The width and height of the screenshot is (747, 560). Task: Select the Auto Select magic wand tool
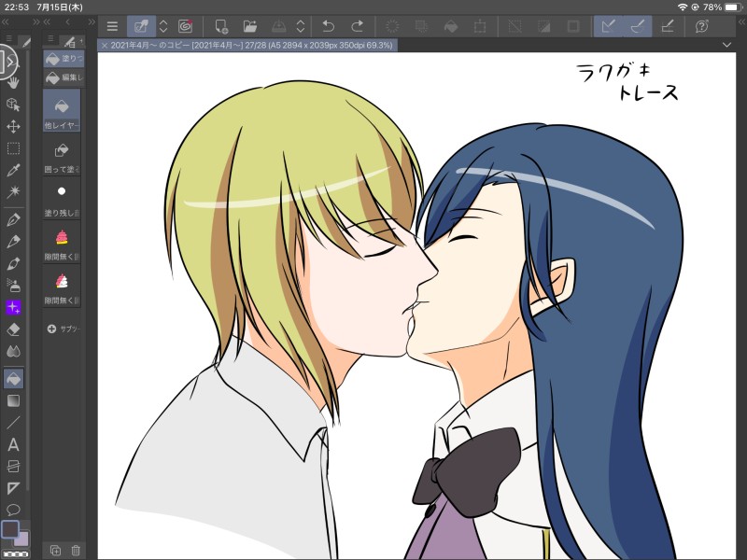(x=13, y=192)
